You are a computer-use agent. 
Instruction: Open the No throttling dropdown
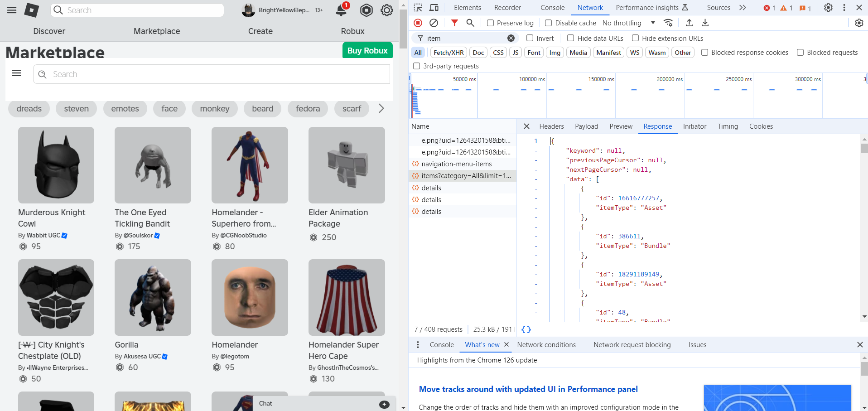628,23
